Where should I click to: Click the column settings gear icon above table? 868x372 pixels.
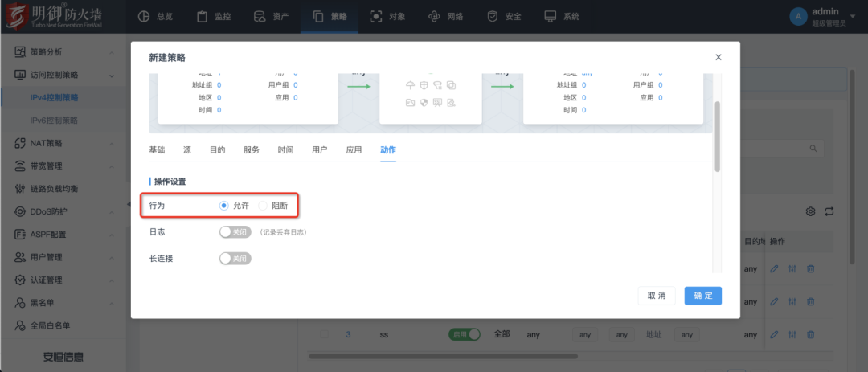pos(810,211)
